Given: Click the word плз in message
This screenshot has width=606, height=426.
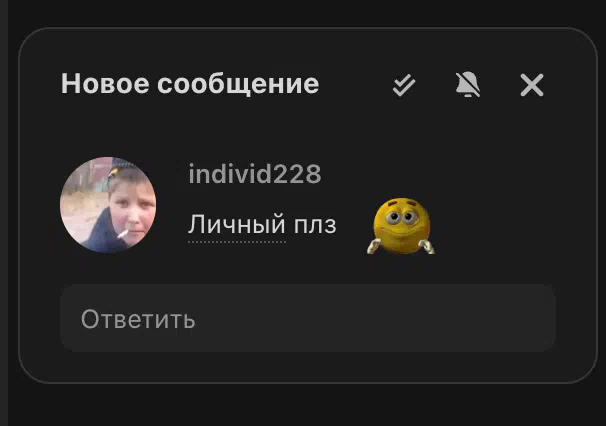Looking at the screenshot, I should click(x=315, y=225).
